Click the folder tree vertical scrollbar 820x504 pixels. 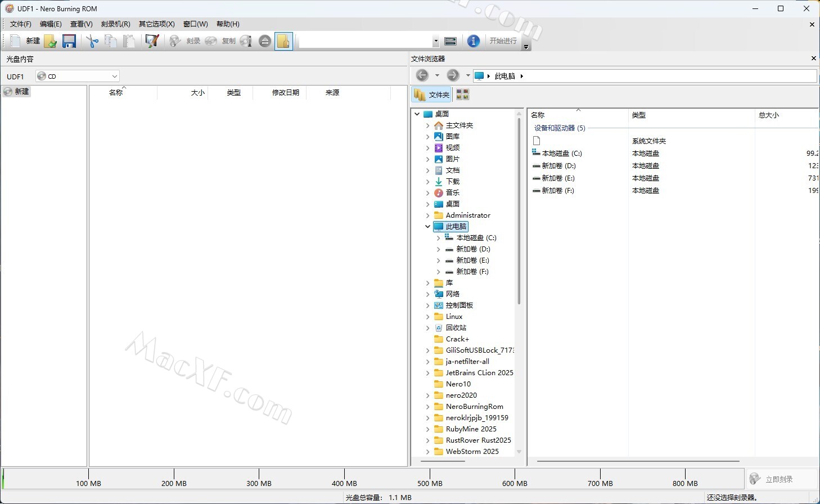[519, 225]
